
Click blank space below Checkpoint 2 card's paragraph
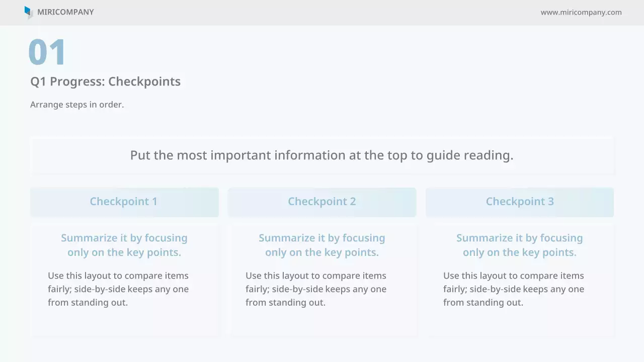coord(322,322)
